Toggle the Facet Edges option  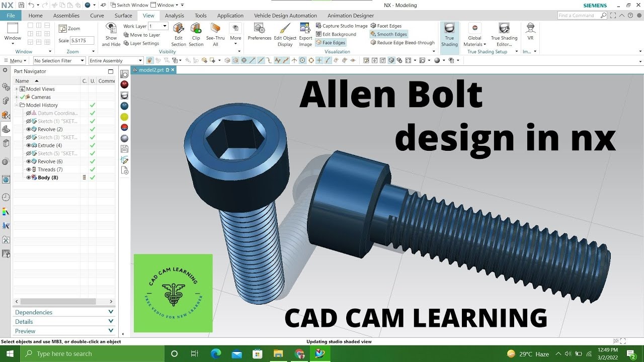click(386, 26)
